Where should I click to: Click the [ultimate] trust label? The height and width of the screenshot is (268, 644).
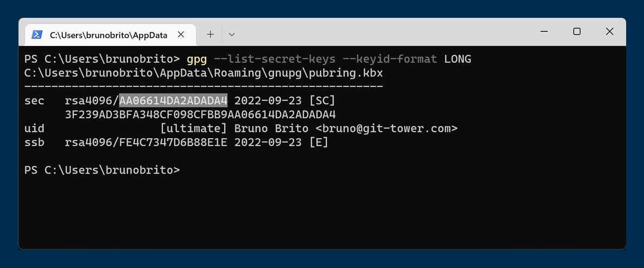pos(194,129)
